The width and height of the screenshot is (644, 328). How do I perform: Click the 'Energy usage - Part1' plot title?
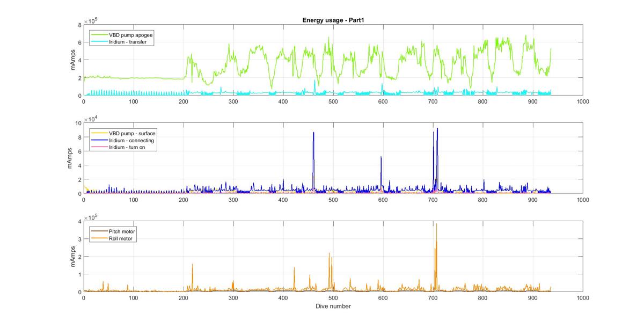click(x=334, y=20)
